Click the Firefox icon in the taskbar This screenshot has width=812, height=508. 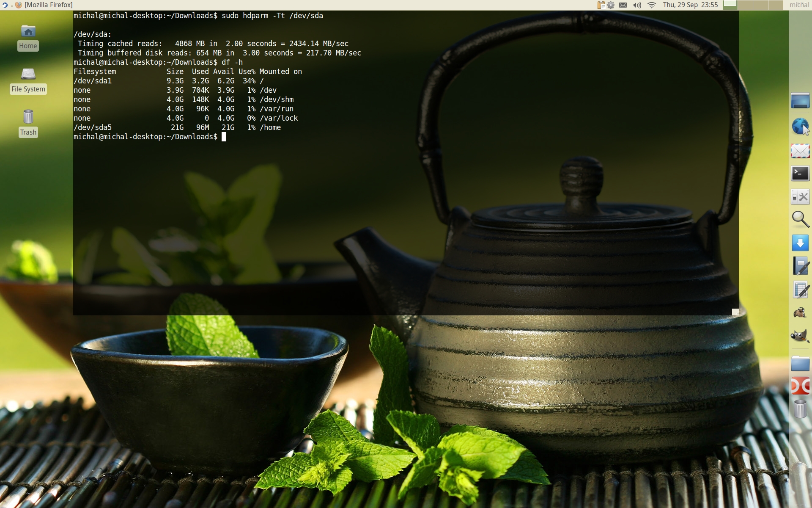tap(19, 5)
